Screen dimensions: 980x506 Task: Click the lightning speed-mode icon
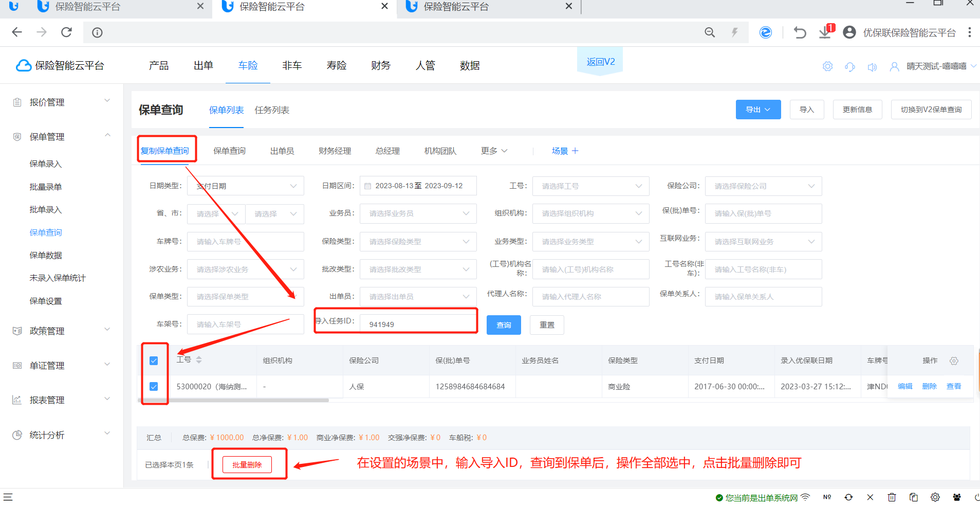[x=735, y=32]
